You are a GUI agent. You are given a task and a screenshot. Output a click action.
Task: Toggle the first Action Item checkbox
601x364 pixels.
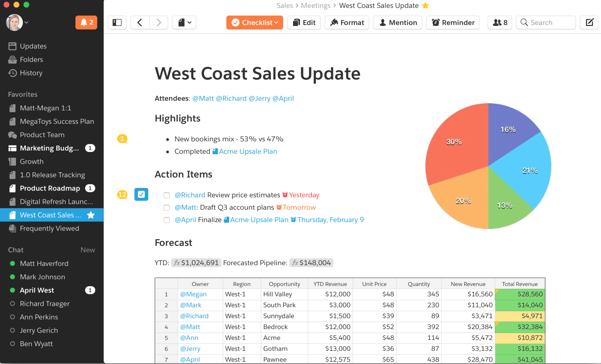click(166, 195)
